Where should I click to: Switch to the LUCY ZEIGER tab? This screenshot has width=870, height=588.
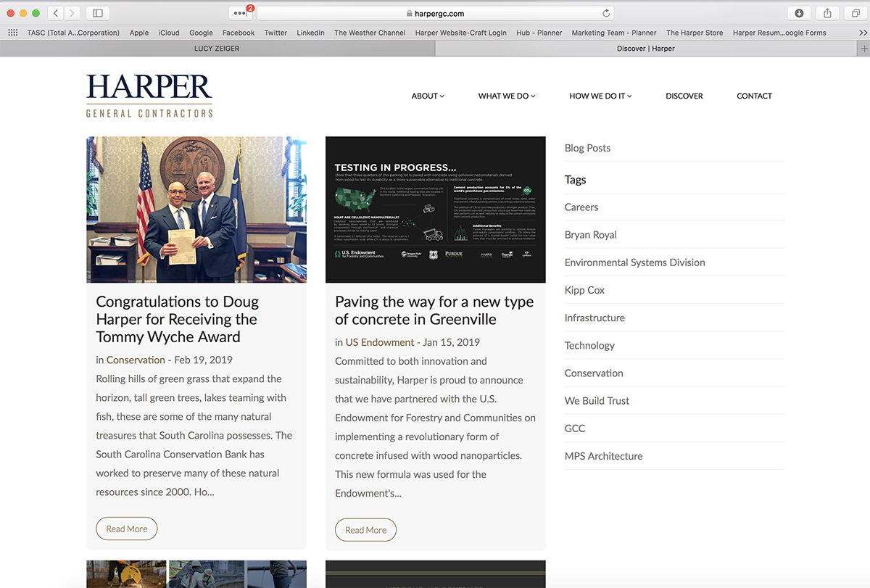tap(216, 48)
